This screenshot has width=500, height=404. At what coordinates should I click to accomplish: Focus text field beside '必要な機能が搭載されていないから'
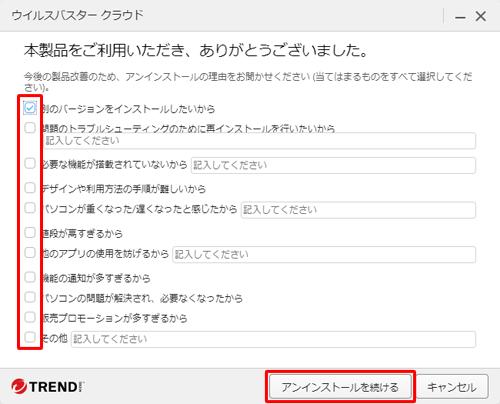click(x=333, y=165)
